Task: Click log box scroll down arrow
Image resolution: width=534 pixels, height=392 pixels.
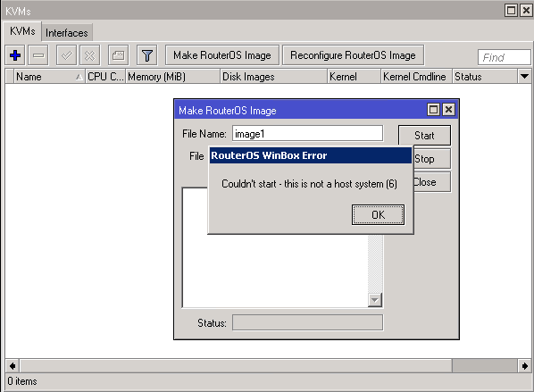Action: pyautogui.click(x=375, y=300)
